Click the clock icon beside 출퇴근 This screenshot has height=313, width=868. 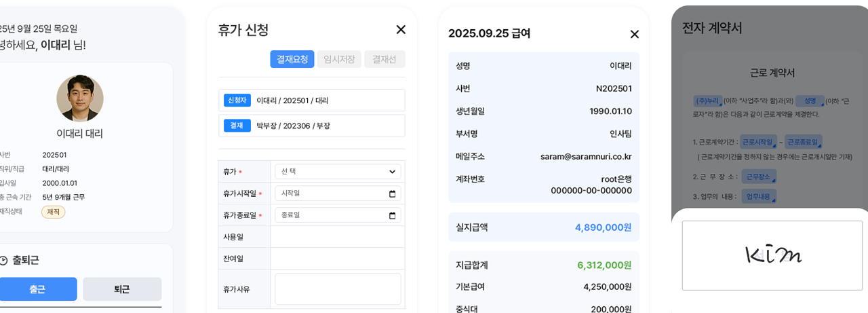click(x=4, y=261)
